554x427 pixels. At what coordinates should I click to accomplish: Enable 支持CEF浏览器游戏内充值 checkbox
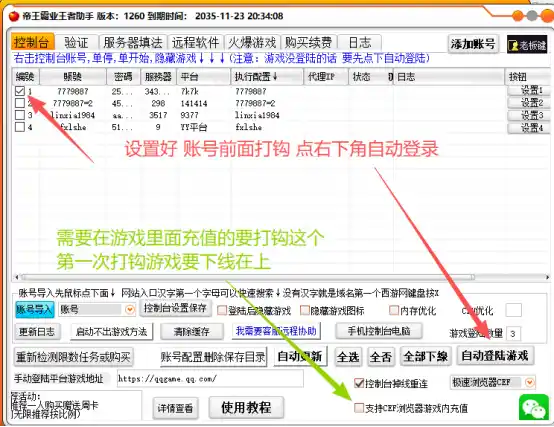click(x=359, y=408)
